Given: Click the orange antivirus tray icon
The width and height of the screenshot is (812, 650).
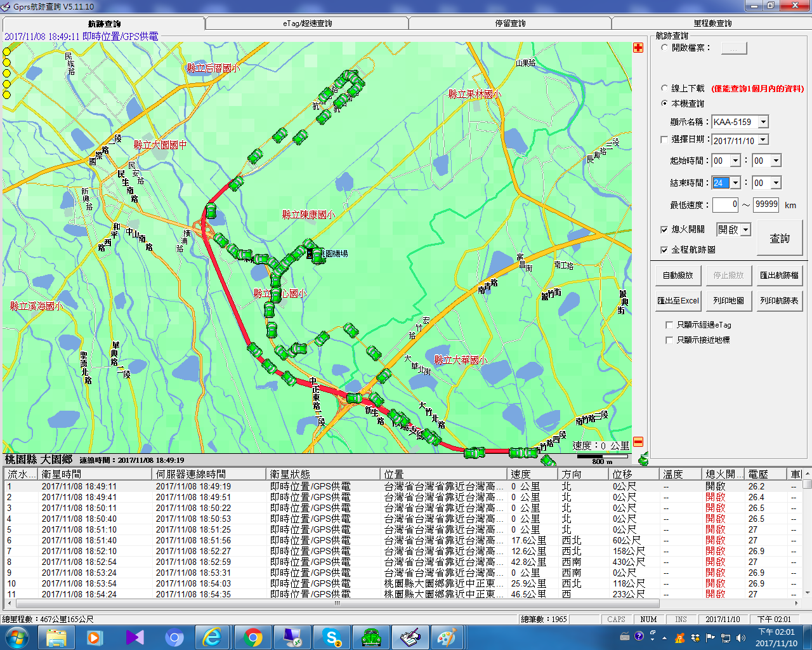Looking at the screenshot, I should tap(680, 637).
